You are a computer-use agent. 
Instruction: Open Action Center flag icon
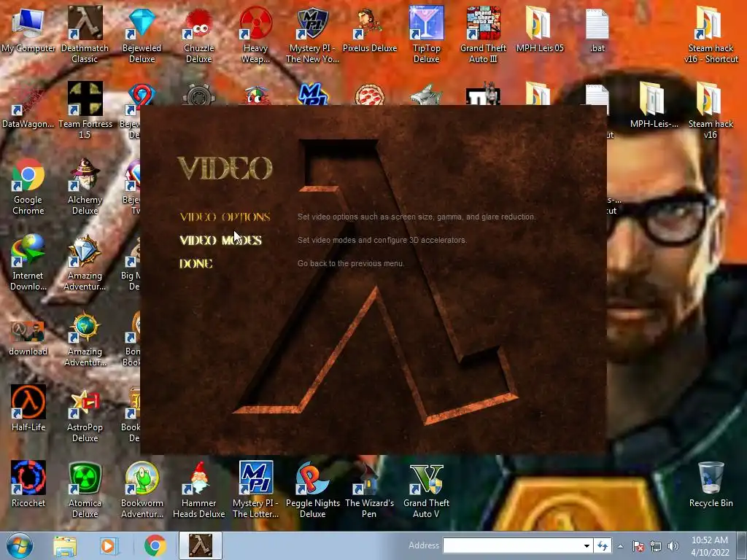[x=638, y=546]
